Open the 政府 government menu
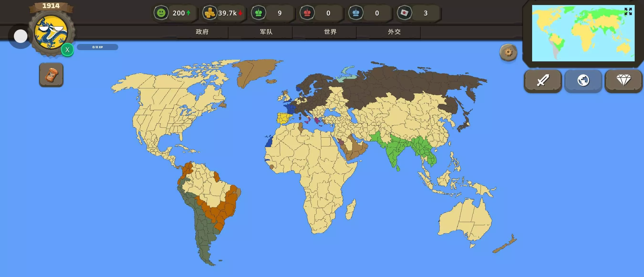644x277 pixels. pos(202,32)
